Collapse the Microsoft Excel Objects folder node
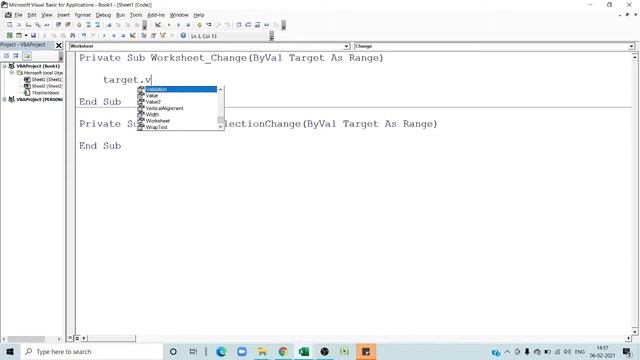640x360 pixels. pyautogui.click(x=12, y=73)
